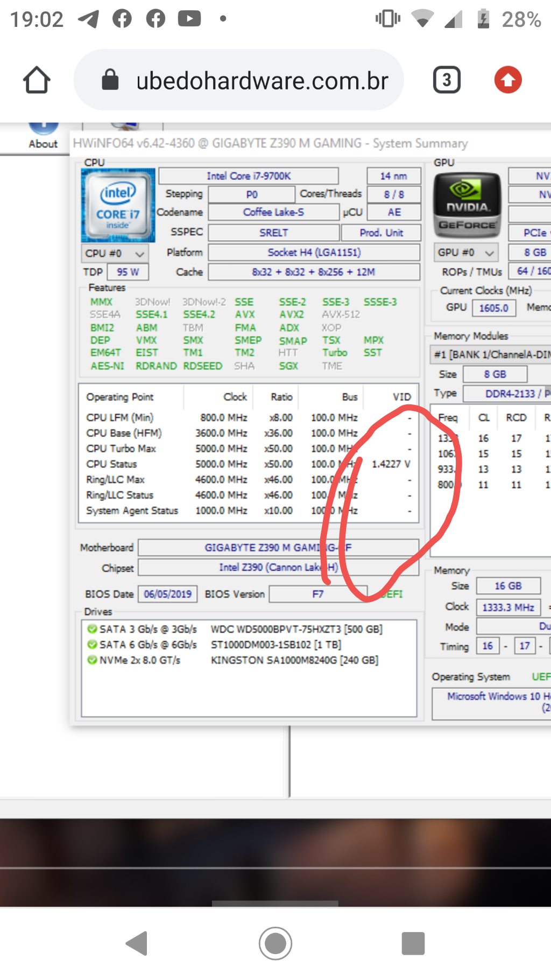Click the SATA 3 Gb/s status icon
The width and height of the screenshot is (551, 980).
(92, 629)
